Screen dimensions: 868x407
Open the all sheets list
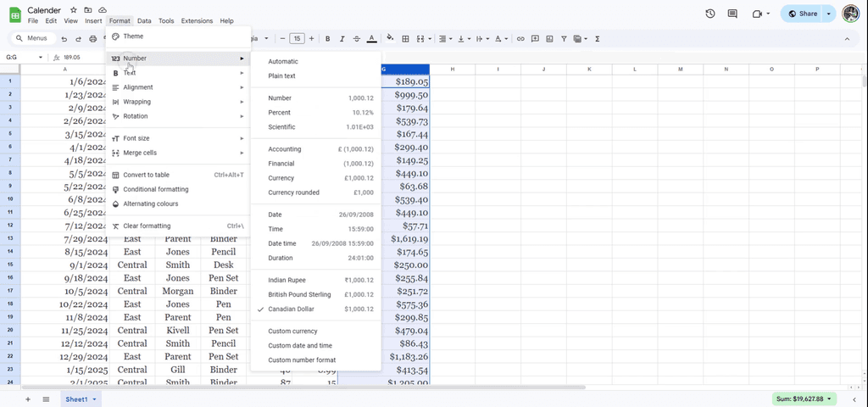point(46,399)
